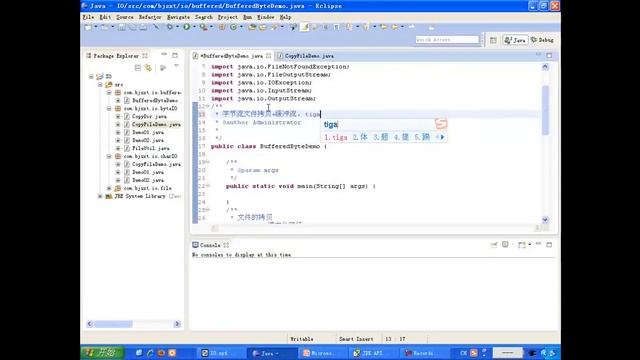
Task: Expand the JRE System Library node
Action: coord(100,196)
